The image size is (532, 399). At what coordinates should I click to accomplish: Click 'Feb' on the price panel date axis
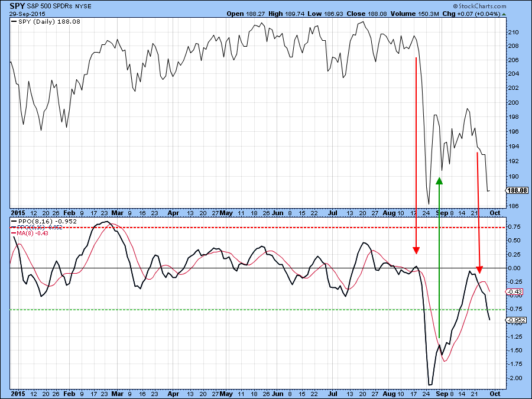(x=69, y=213)
